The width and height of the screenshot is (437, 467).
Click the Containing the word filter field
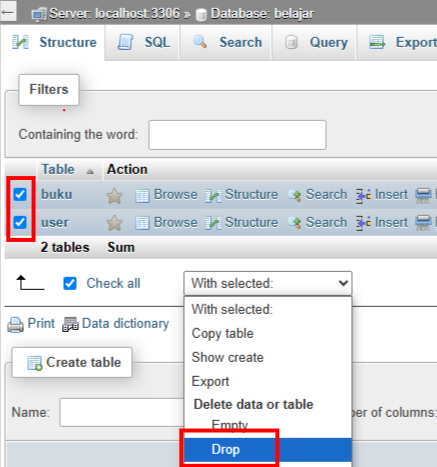click(x=237, y=135)
